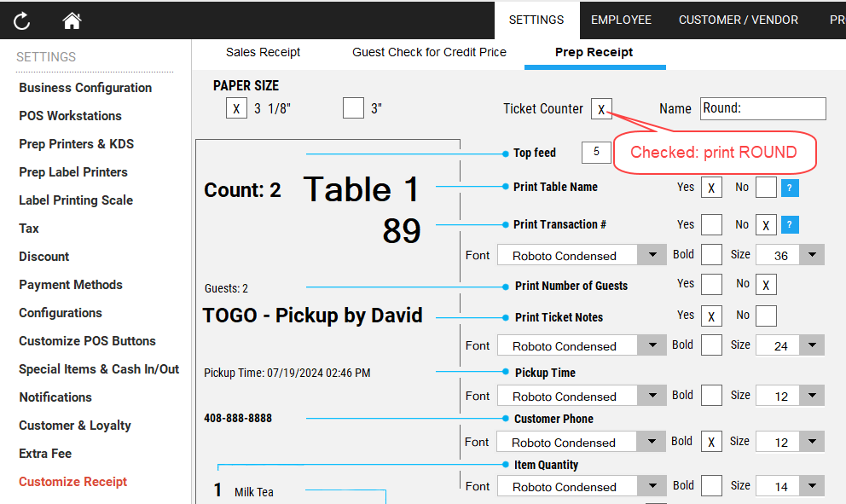
Task: Toggle the Ticket Counter checkbox
Action: (x=601, y=109)
